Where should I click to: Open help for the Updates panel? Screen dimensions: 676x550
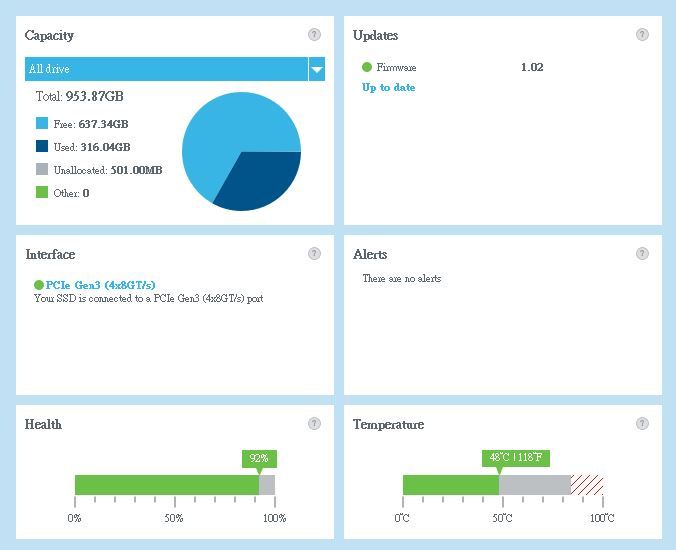point(642,34)
